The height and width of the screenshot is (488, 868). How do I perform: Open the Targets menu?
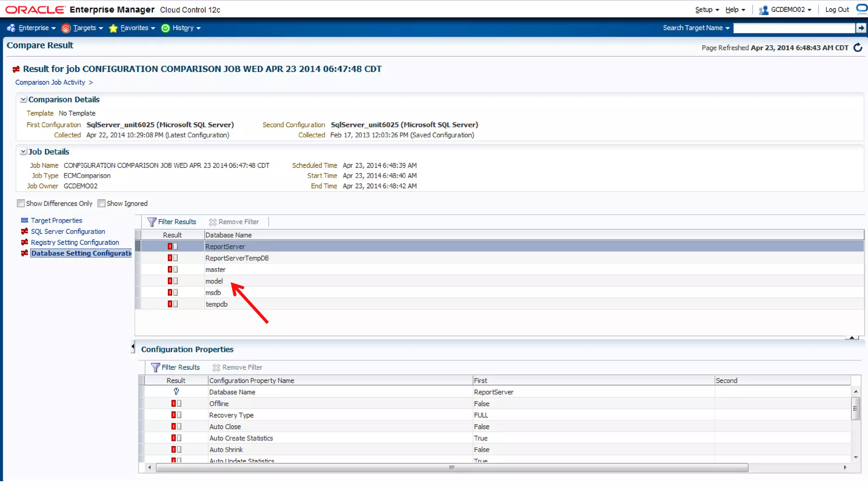click(83, 28)
